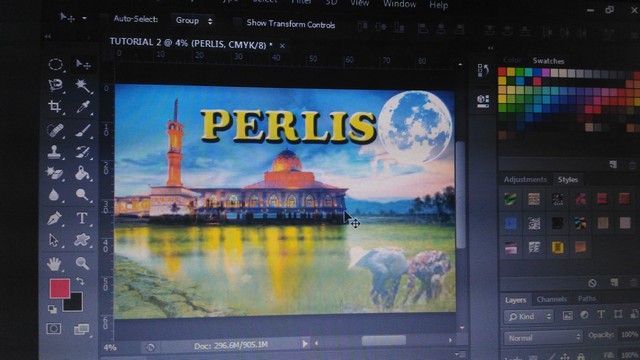Viewport: 640px width, 360px height.
Task: Select the Magic Wand tool
Action: point(82,85)
